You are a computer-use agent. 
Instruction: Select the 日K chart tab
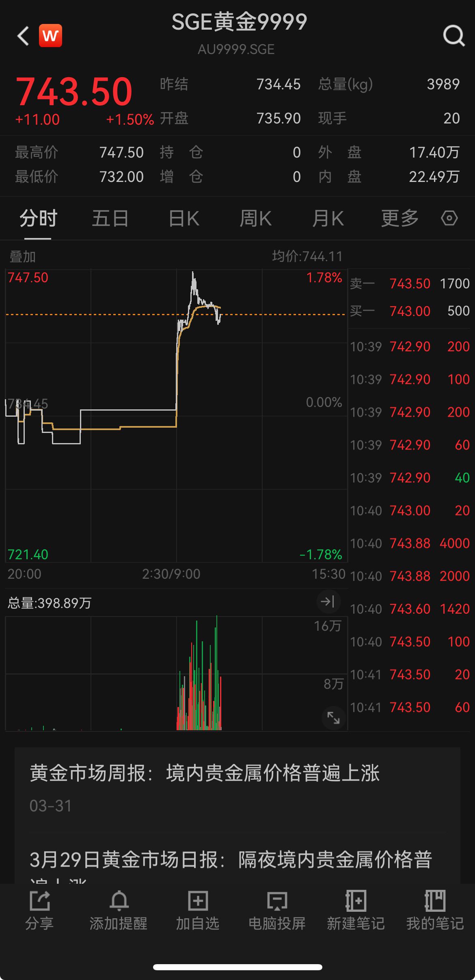point(184,218)
